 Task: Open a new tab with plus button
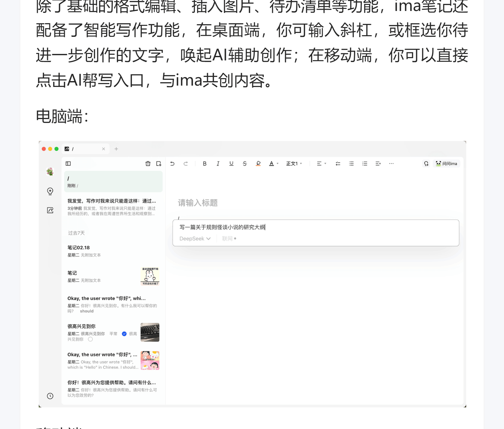click(x=116, y=149)
